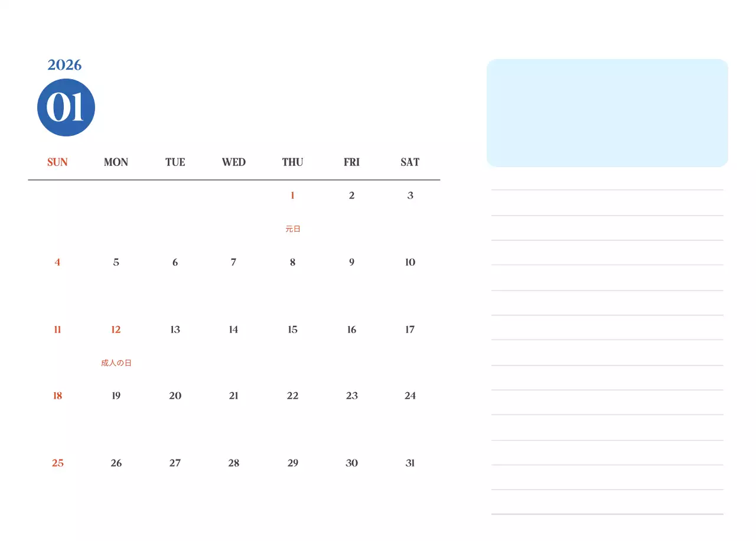Click the bottom-most note line
This screenshot has height=541, width=756.
point(607,514)
